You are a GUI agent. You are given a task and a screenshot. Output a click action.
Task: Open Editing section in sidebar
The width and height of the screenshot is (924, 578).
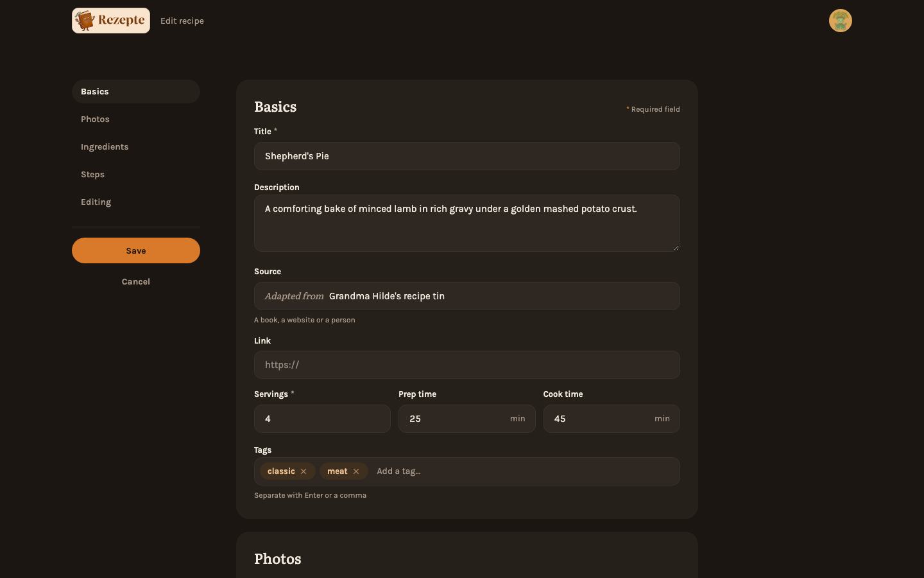click(x=136, y=202)
